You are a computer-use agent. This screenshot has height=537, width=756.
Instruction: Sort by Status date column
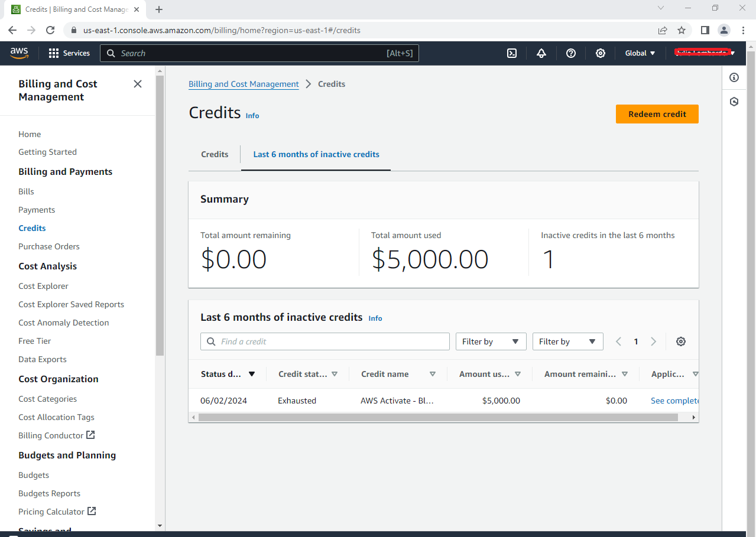[x=228, y=374]
